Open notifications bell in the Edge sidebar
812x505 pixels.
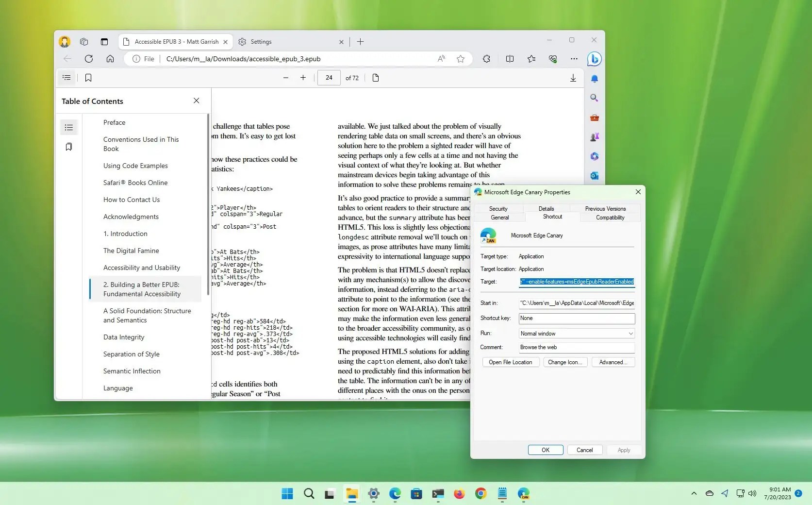coord(594,78)
